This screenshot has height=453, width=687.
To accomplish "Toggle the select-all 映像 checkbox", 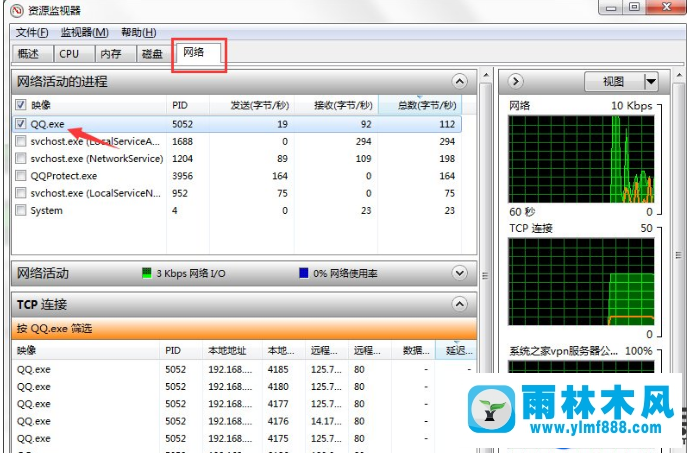I will (21, 105).
